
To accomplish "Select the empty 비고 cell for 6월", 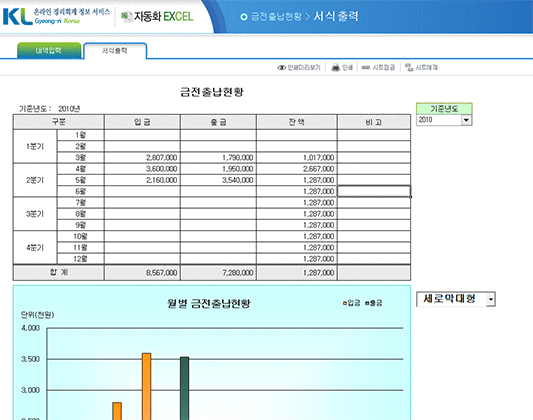I will click(374, 191).
